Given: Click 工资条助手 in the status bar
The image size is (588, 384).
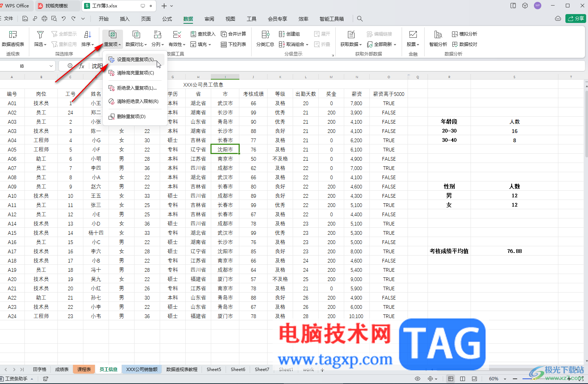Looking at the screenshot, I should click(17, 379).
